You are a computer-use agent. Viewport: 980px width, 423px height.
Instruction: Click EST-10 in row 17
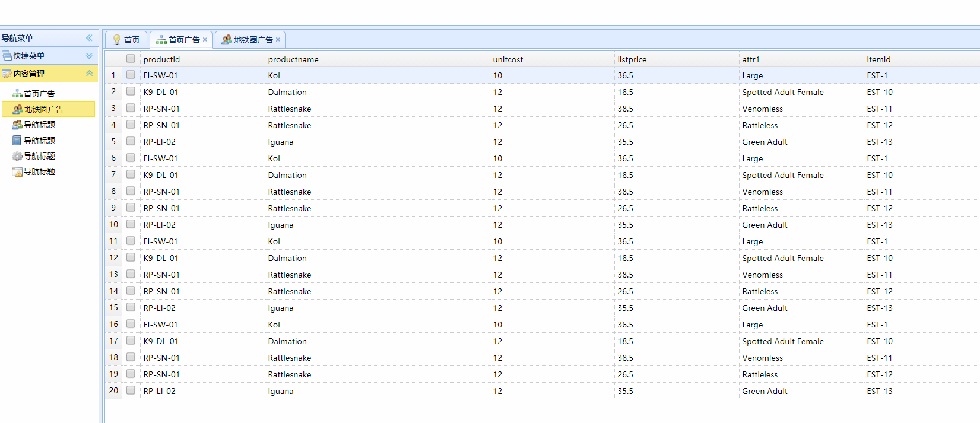(880, 341)
